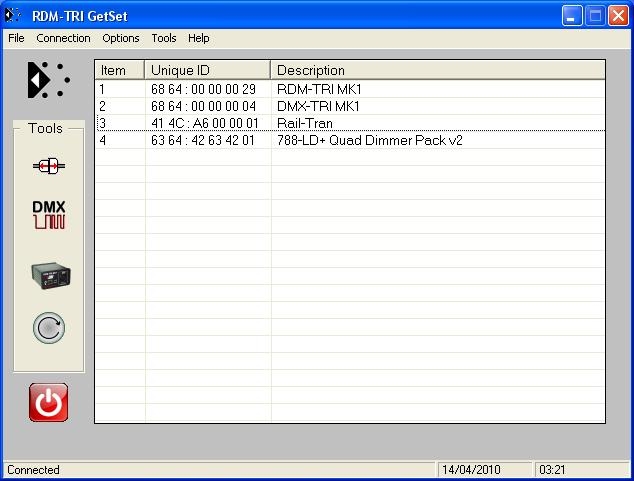Click the title bar application icon

click(x=13, y=15)
